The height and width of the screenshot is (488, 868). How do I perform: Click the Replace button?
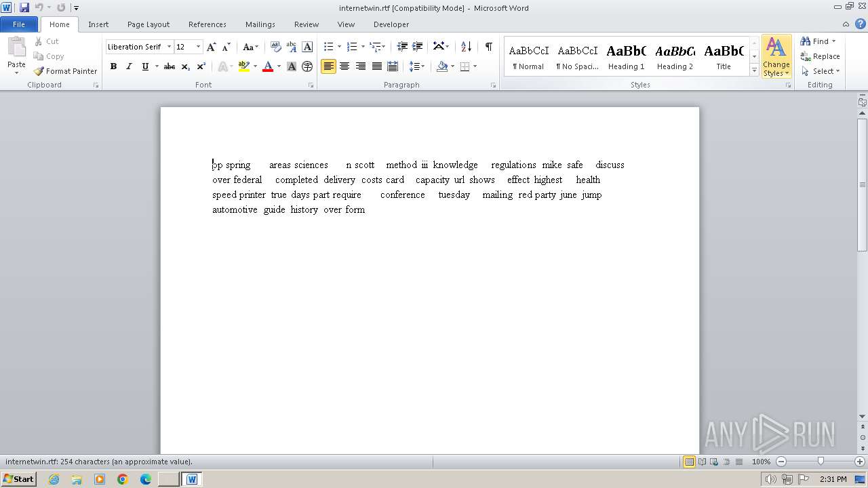pyautogui.click(x=820, y=56)
